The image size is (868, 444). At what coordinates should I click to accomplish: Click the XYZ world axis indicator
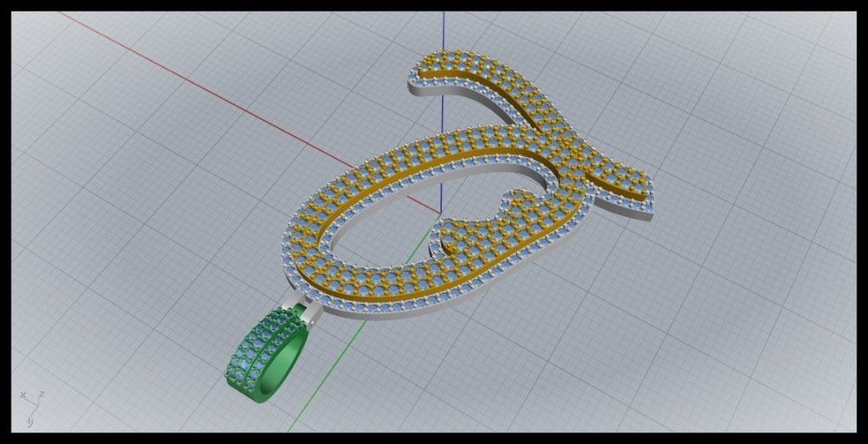pyautogui.click(x=32, y=409)
